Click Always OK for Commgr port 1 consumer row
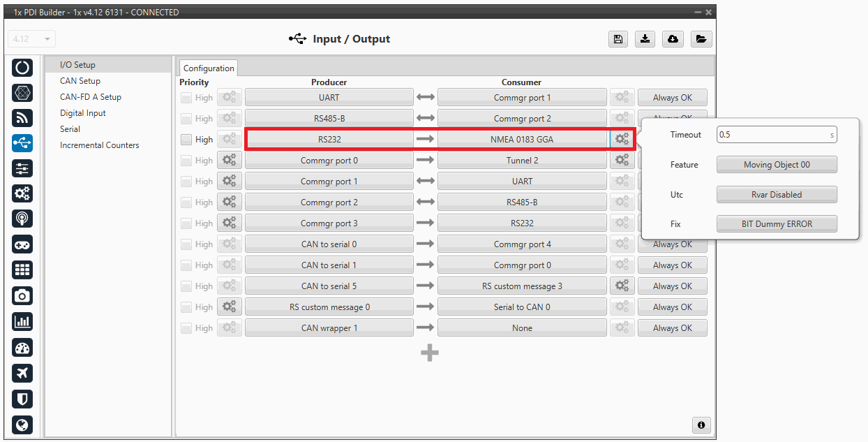868x442 pixels. point(672,98)
